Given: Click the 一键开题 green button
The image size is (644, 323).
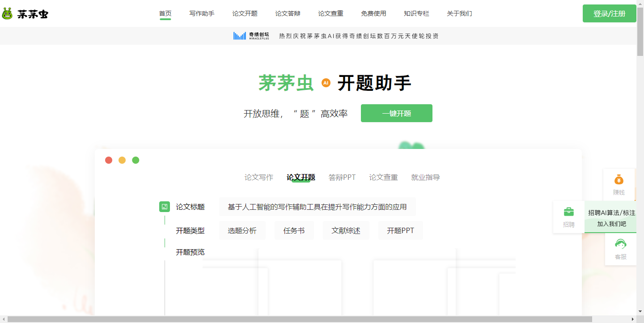Looking at the screenshot, I should point(397,113).
